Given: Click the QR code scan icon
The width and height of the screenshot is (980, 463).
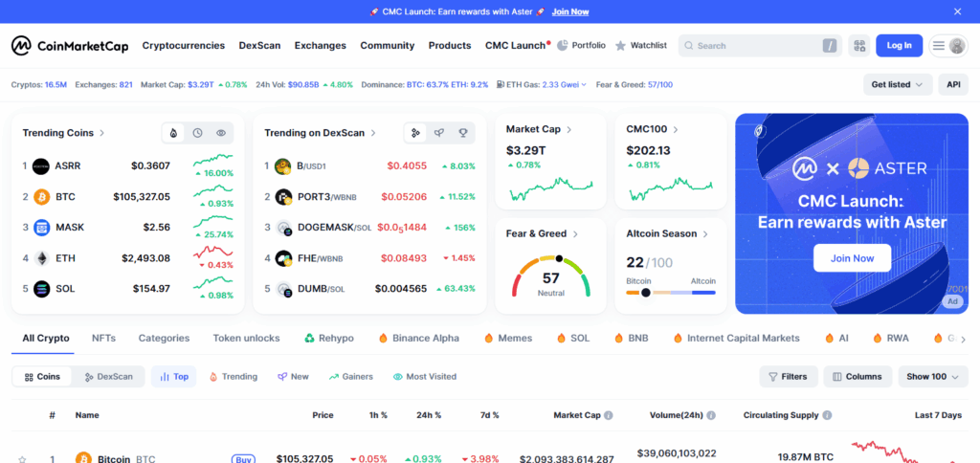Looking at the screenshot, I should click(859, 46).
